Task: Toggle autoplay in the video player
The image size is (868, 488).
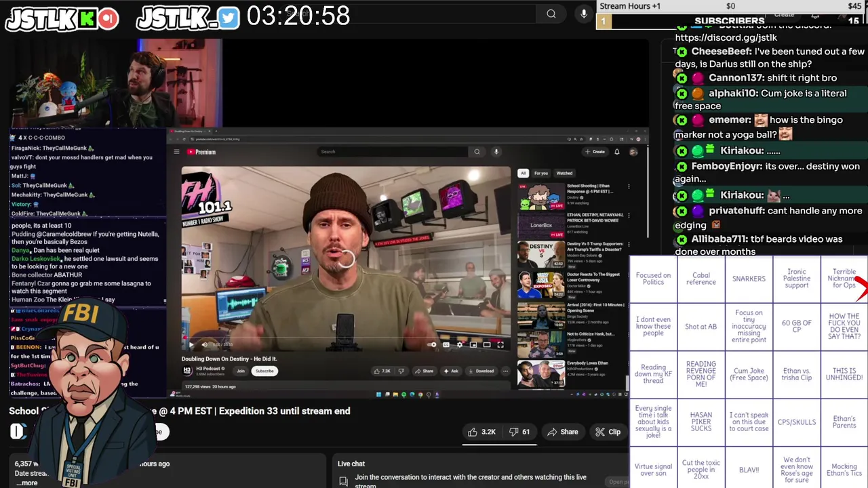Action: [x=432, y=344]
